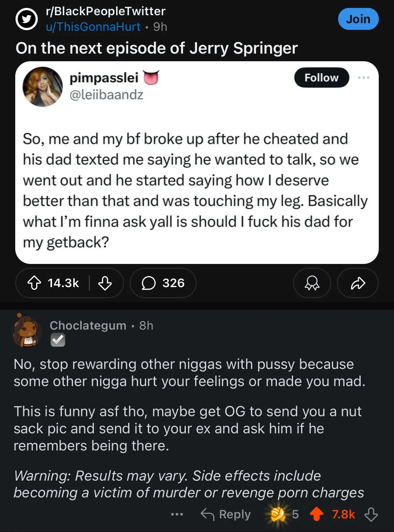Follow pimpasslei on the embedded tweet
This screenshot has height=532, width=394.
click(x=321, y=78)
